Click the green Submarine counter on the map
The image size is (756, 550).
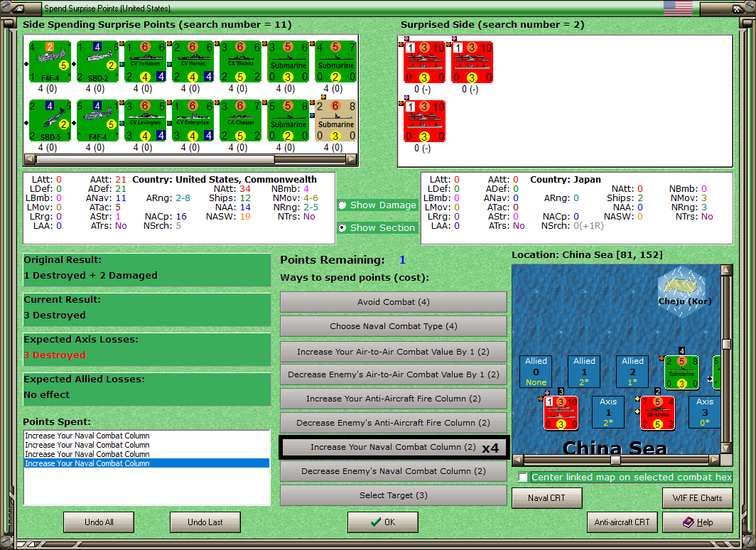pyautogui.click(x=681, y=372)
